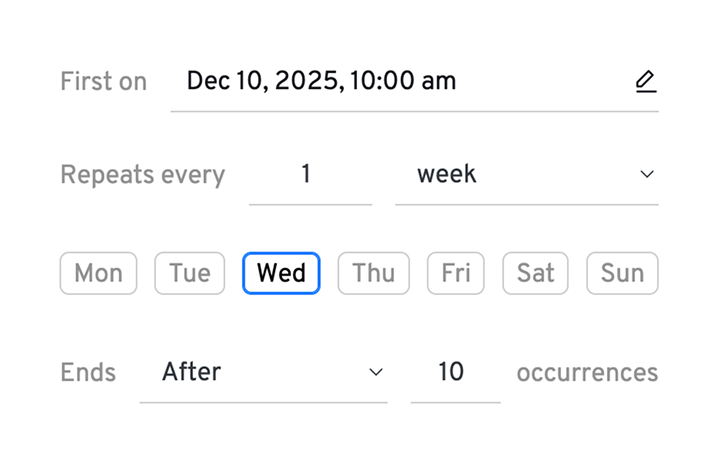Click the pencil edit icon for start date
726x468 pixels.
[646, 82]
